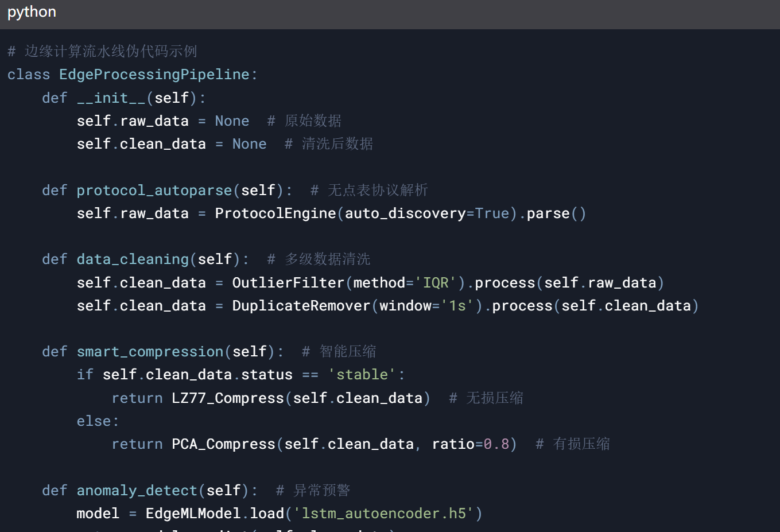Click OutlierFilter constructor call
Viewport: 780px width, 532px height.
288,283
